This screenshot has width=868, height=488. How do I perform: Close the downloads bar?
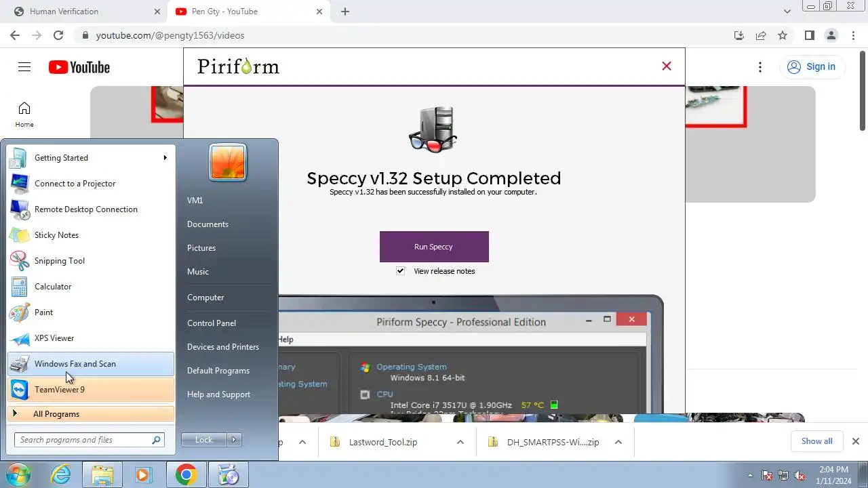pyautogui.click(x=855, y=441)
